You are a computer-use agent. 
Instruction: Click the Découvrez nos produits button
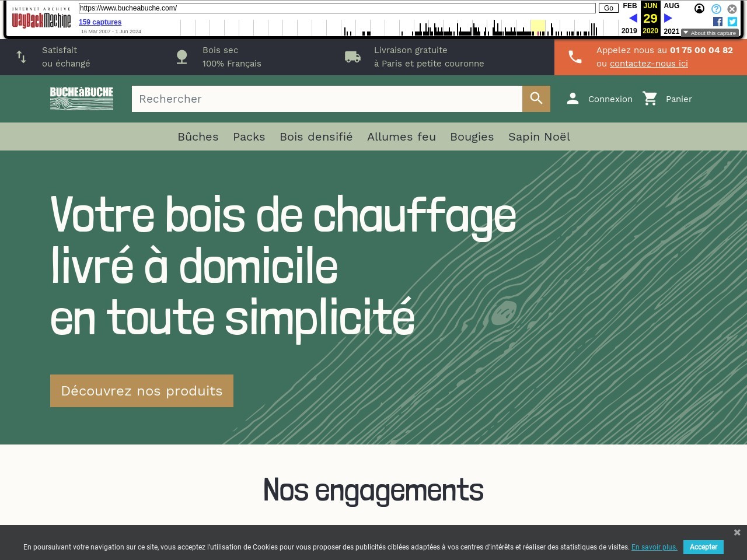click(x=142, y=391)
